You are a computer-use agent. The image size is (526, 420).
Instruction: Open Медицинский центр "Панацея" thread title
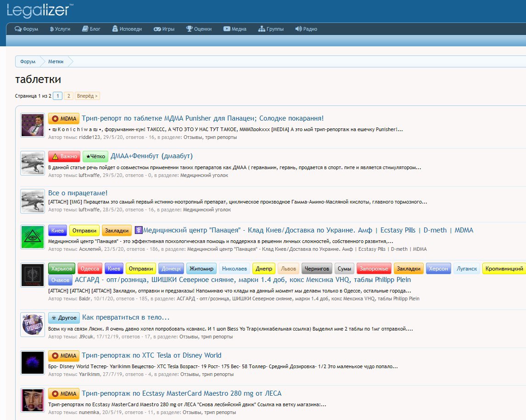point(304,230)
